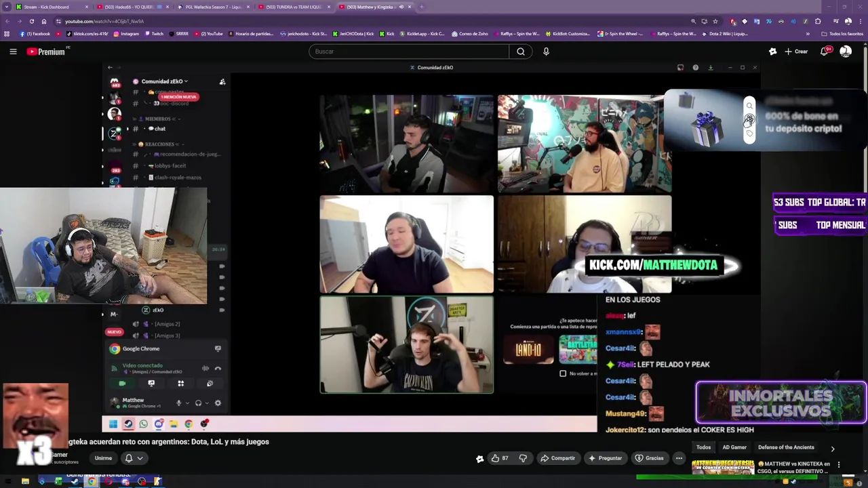The image size is (868, 488).
Task: Open more actions three-dot menu under video
Action: (x=679, y=458)
